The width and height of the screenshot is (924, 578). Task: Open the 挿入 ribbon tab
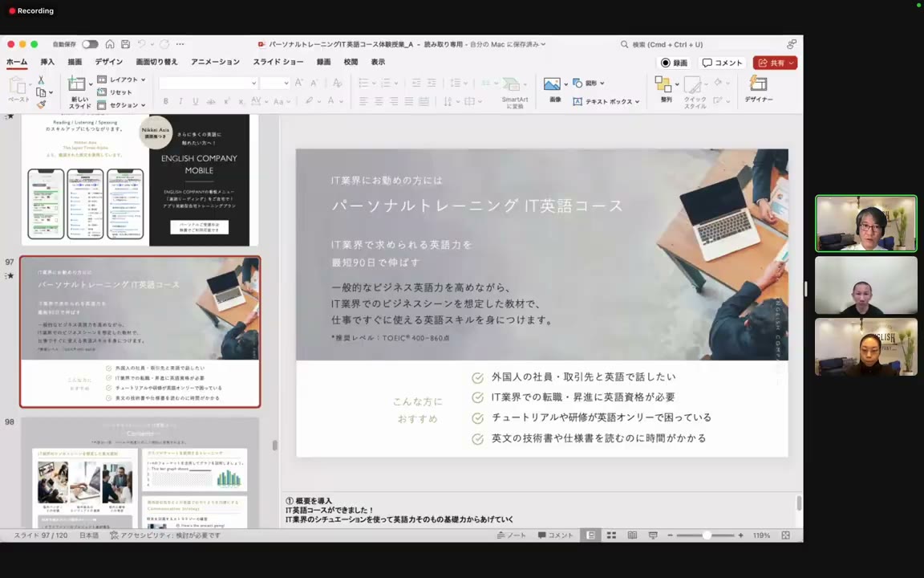47,62
